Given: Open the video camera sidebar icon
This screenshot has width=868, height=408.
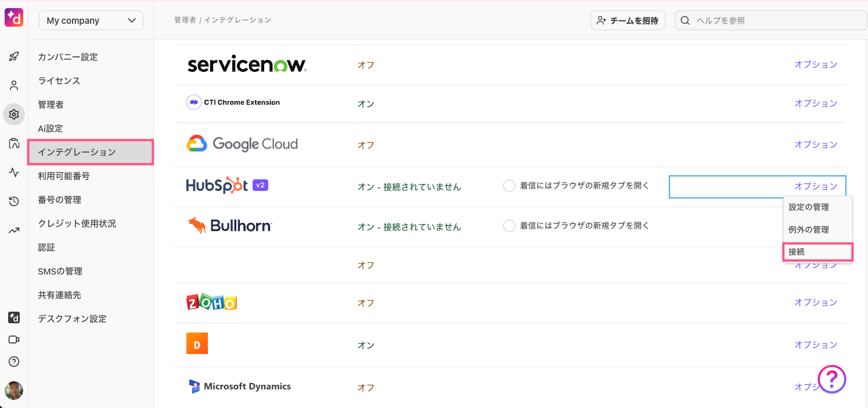Looking at the screenshot, I should (14, 340).
